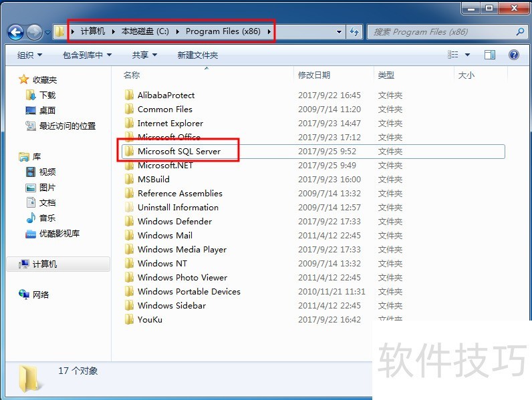
Task: Go back with the Back arrow button
Action: [15, 33]
